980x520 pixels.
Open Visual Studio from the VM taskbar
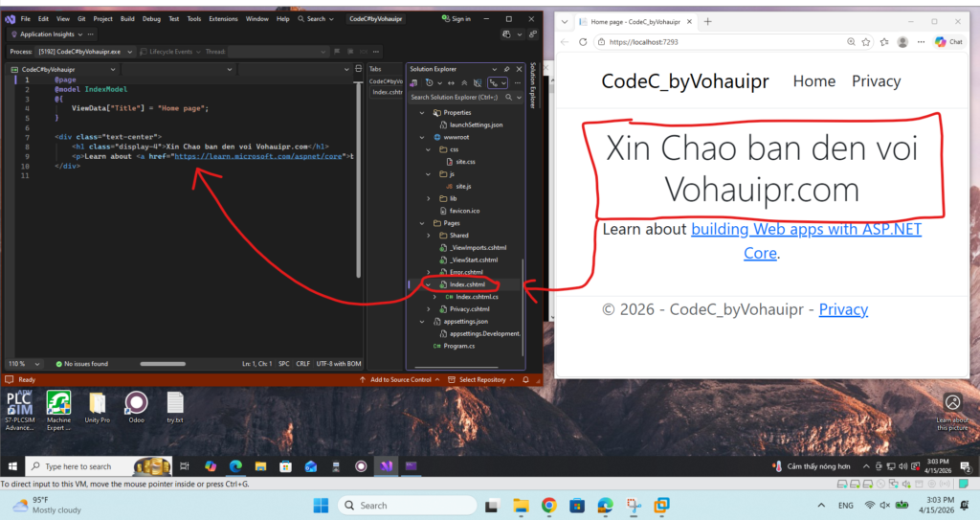point(386,466)
